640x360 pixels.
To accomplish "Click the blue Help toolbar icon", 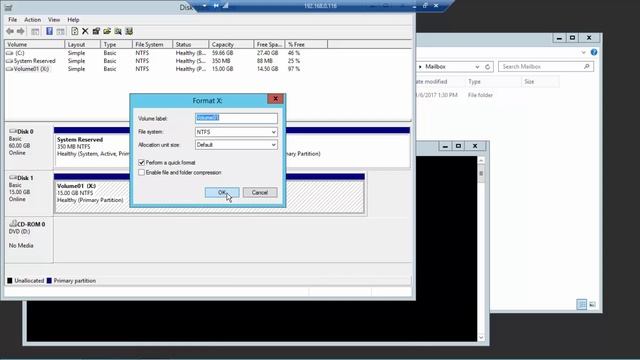I will (x=49, y=31).
